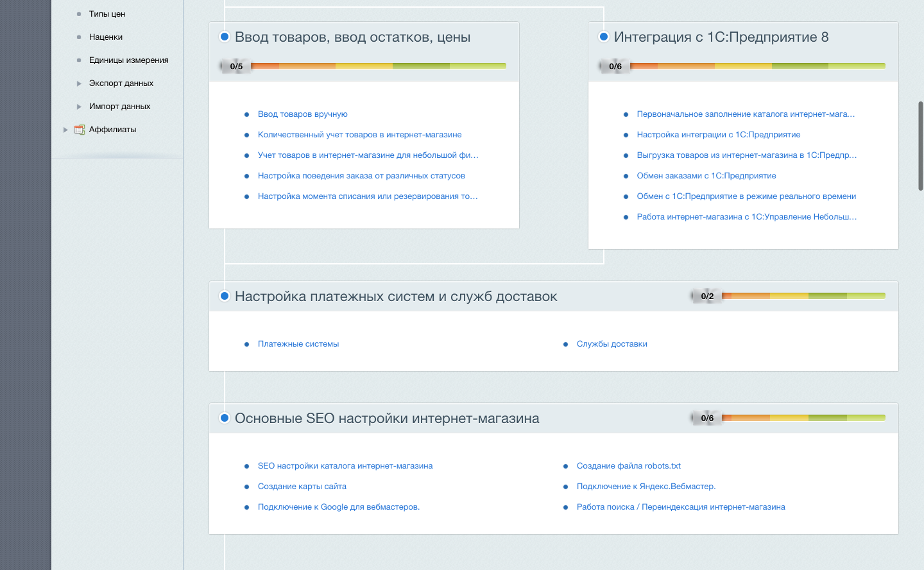The width and height of the screenshot is (924, 570).
Task: Open Настройка поведения заказа от различных статусов
Action: [361, 176]
